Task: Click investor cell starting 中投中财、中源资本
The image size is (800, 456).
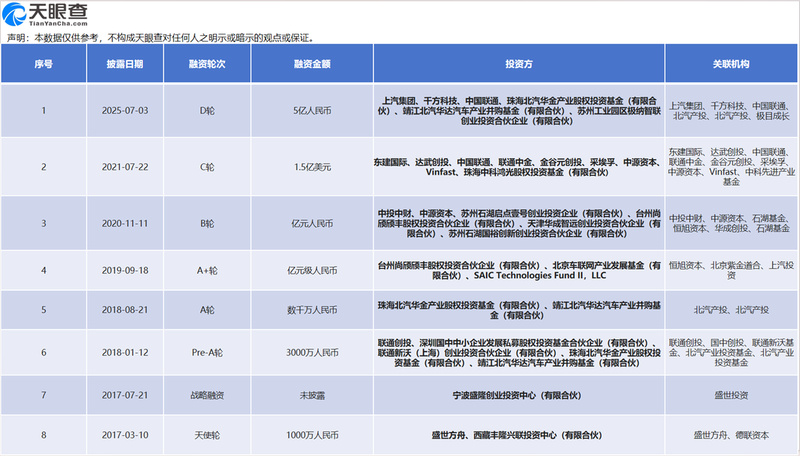Action: [519, 223]
